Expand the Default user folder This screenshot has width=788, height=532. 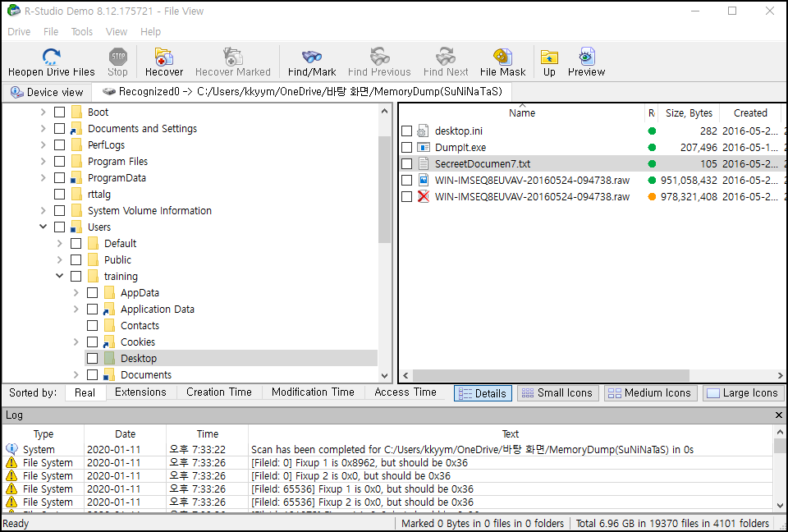click(x=60, y=243)
